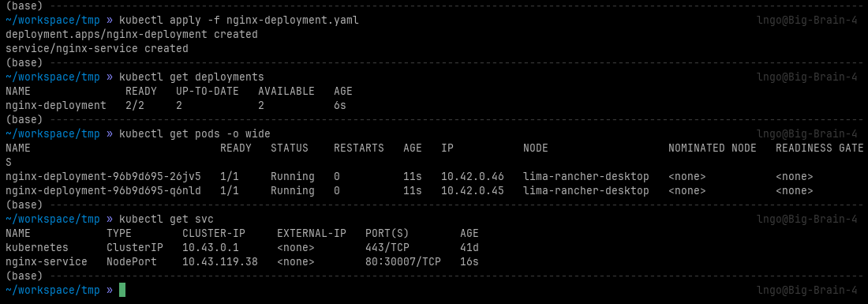Click the kubectl get deployments command
The height and width of the screenshot is (304, 868).
[x=192, y=77]
